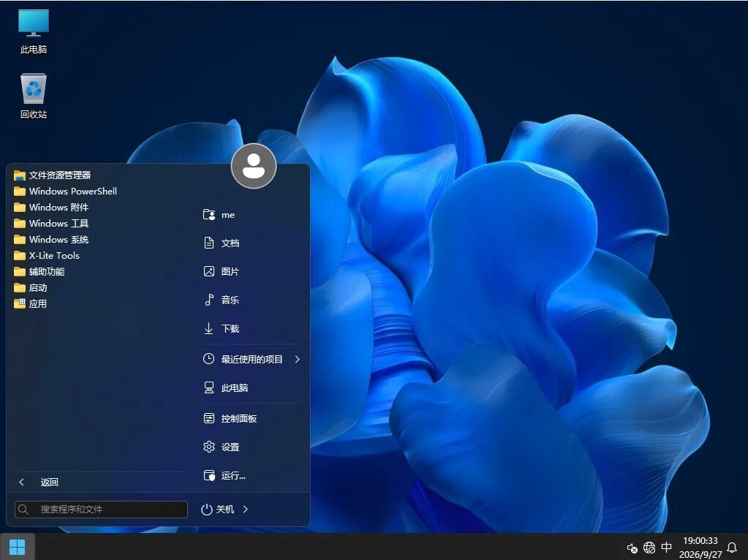Image resolution: width=748 pixels, height=560 pixels.
Task: Click the user avatar picture
Action: [253, 166]
